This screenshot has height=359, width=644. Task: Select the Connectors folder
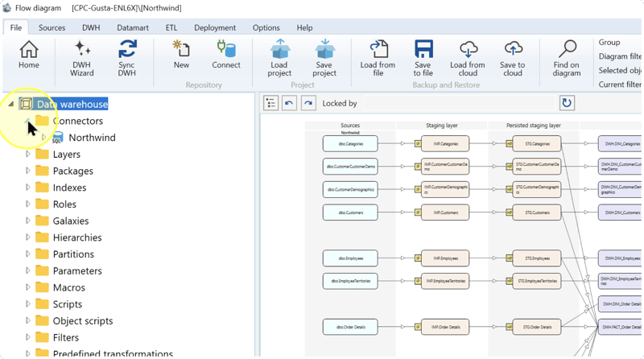tap(77, 121)
